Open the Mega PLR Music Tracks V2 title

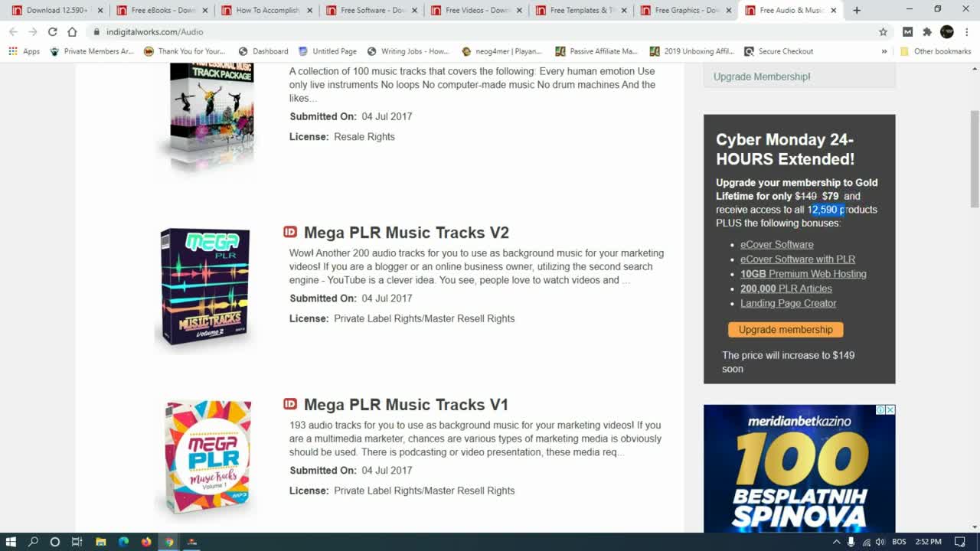coord(406,233)
